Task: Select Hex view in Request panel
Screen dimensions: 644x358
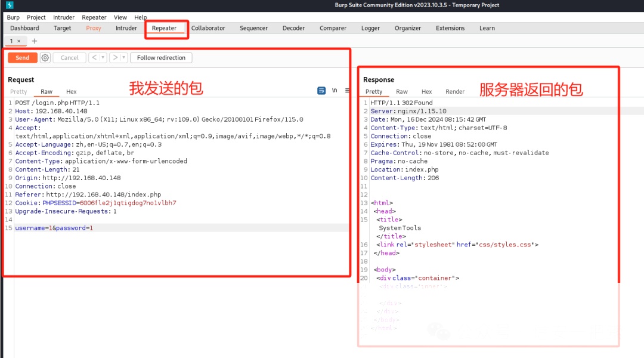Action: click(x=72, y=92)
